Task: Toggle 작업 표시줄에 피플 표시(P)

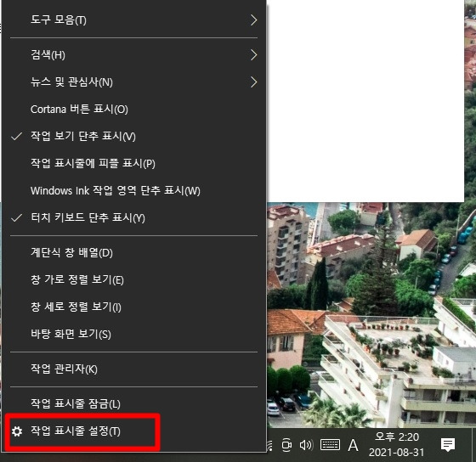Action: pos(133,164)
